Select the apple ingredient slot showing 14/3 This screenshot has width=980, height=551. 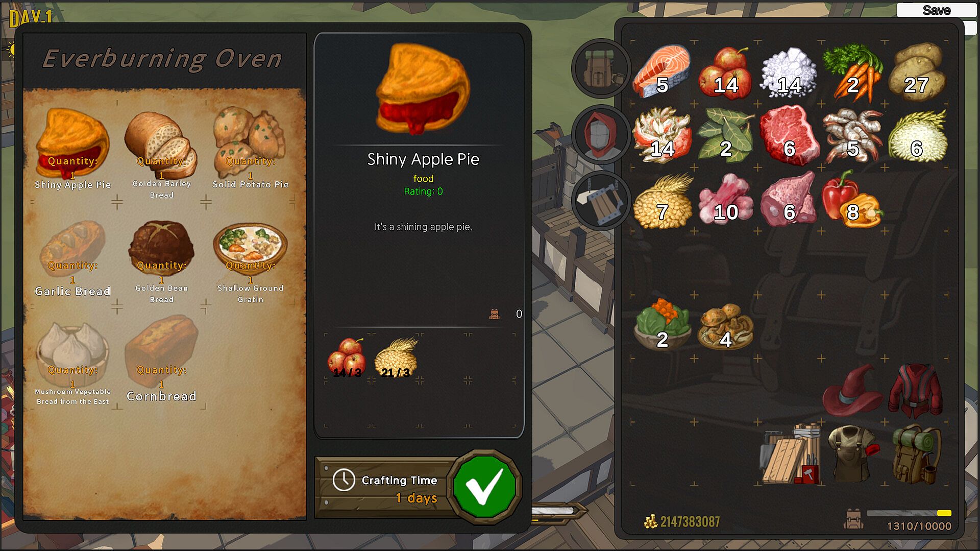tap(347, 358)
